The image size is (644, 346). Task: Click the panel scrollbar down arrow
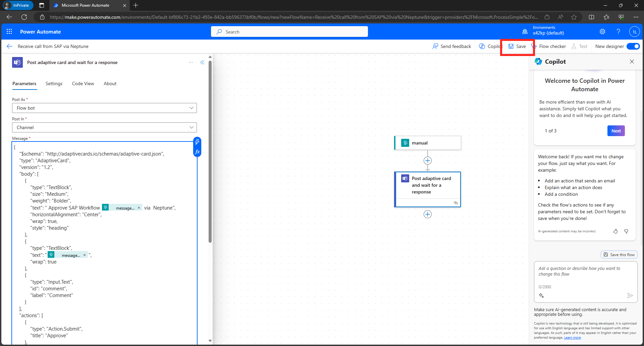click(x=210, y=341)
